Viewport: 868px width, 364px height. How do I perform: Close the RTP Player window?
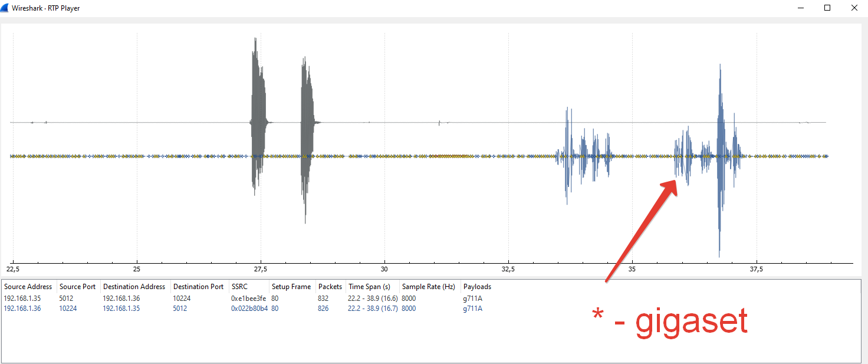(854, 8)
